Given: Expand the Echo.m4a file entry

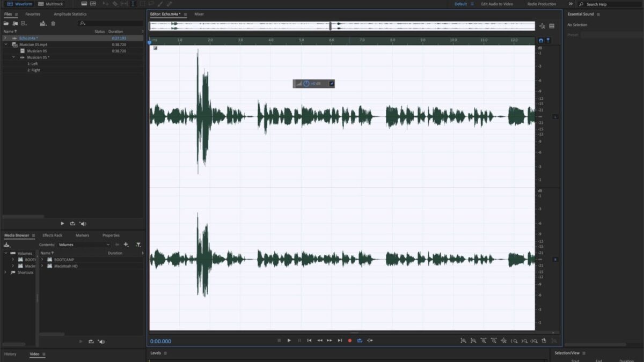Looking at the screenshot, I should point(5,38).
